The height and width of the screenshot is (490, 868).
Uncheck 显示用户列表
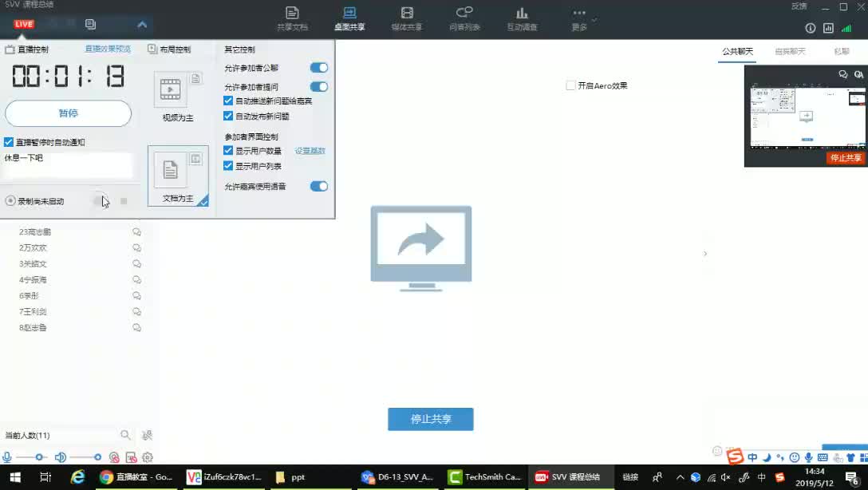click(228, 166)
